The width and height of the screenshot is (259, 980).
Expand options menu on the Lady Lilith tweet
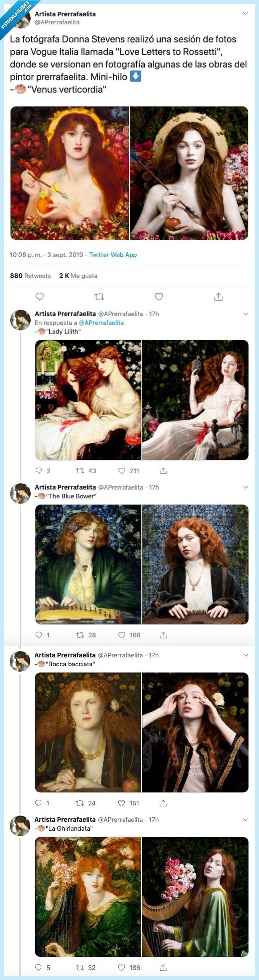tap(246, 314)
